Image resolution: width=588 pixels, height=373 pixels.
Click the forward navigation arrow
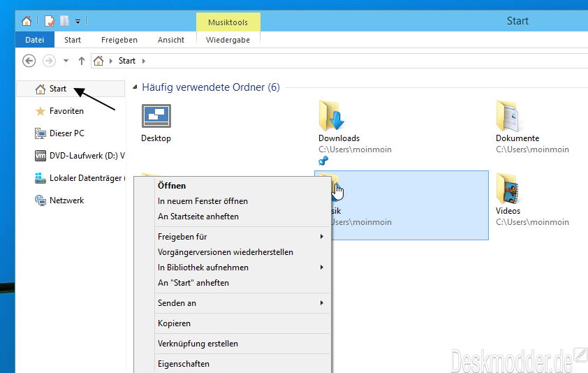49,60
